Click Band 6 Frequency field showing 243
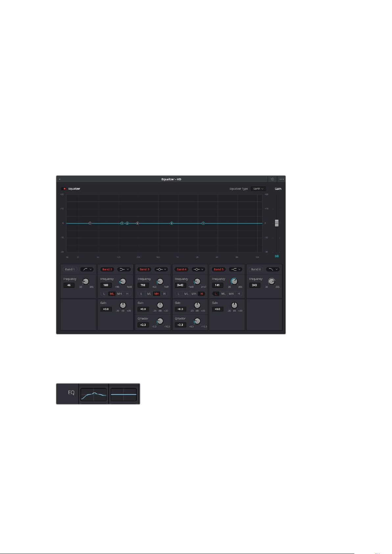The image size is (392, 554). (255, 285)
